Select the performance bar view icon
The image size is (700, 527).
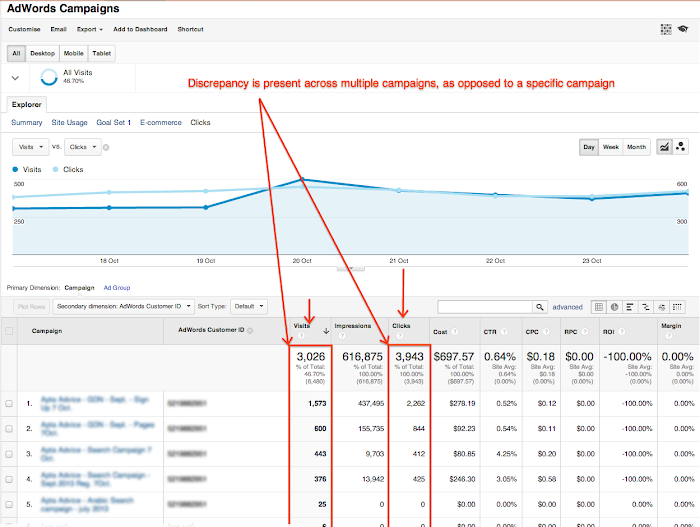[632, 307]
